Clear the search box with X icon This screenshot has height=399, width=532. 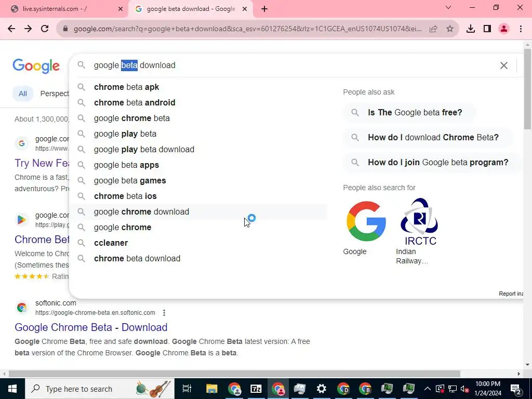[504, 65]
